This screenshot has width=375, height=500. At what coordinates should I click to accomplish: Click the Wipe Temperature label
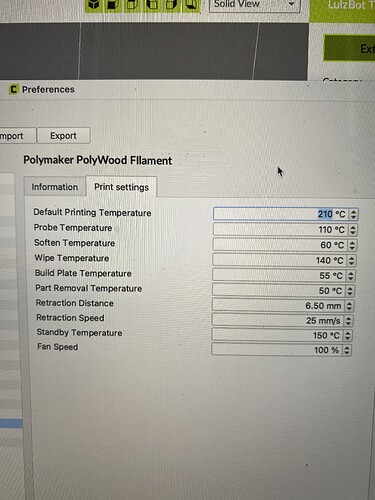click(72, 258)
